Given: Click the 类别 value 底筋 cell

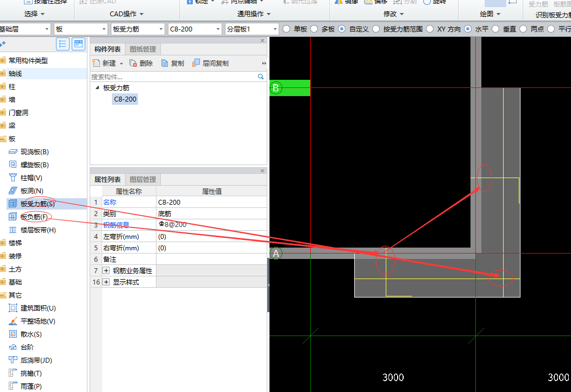Looking at the screenshot, I should [211, 213].
